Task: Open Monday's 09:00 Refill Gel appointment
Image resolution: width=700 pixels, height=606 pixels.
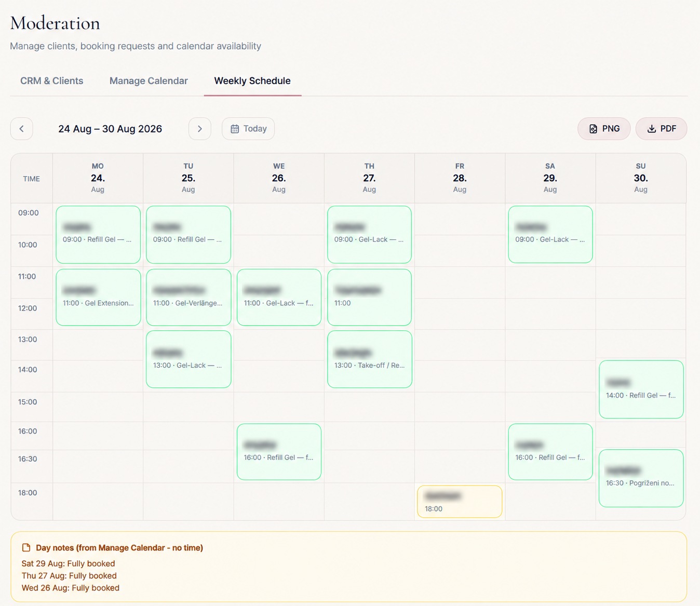Action: pyautogui.click(x=98, y=235)
